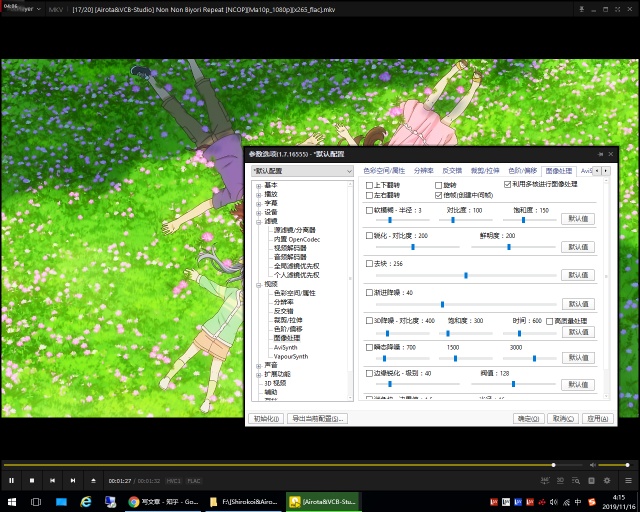Viewport: 640px width, 512px height.
Task: Click the HVC1 video codec indicator
Action: [x=173, y=481]
